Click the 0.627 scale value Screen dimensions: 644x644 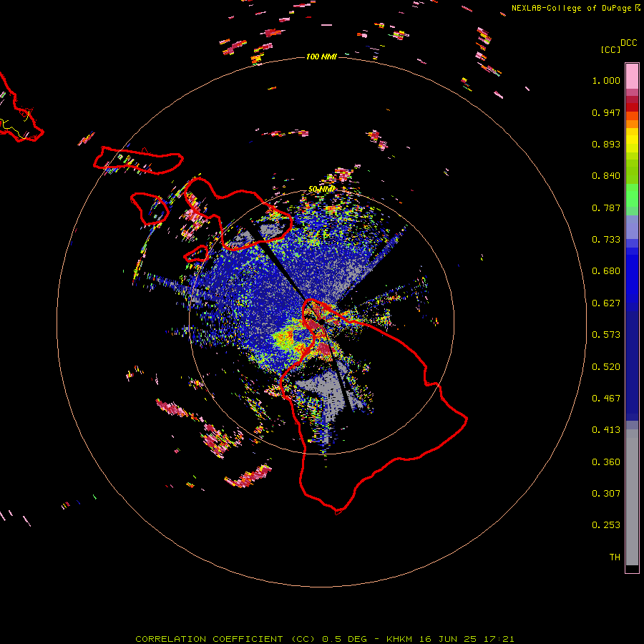click(x=606, y=303)
